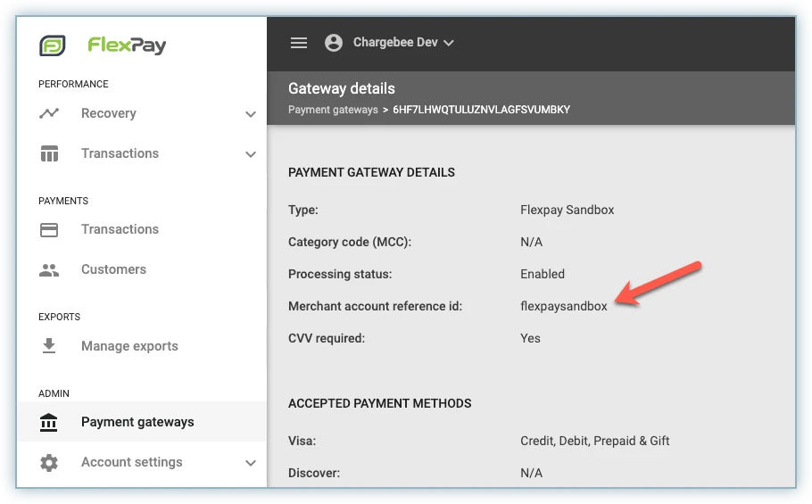812x504 pixels.
Task: Open Manage exports menu item
Action: tap(129, 346)
